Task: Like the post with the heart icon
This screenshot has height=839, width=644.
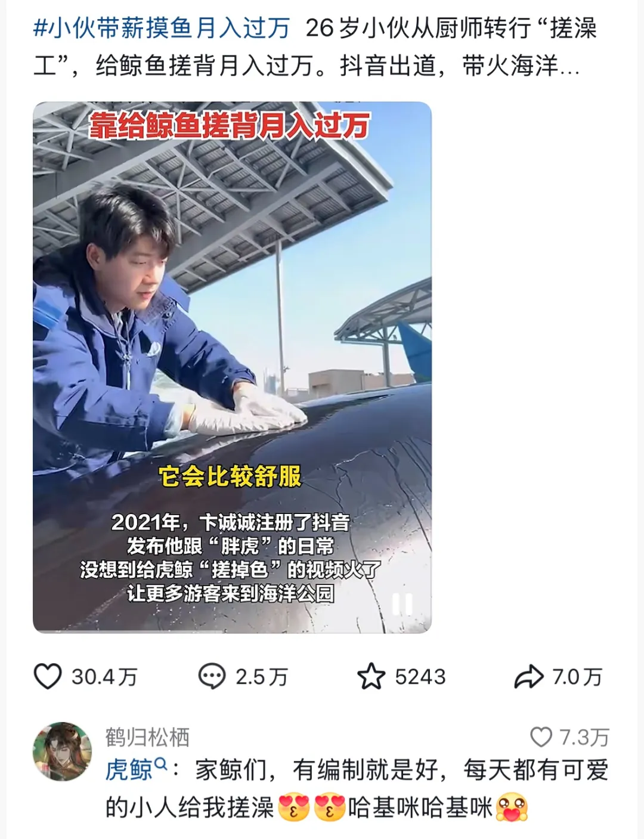Action: coord(48,677)
